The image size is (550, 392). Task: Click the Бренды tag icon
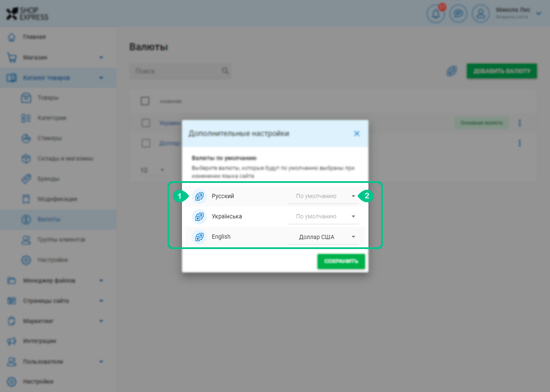click(x=26, y=179)
